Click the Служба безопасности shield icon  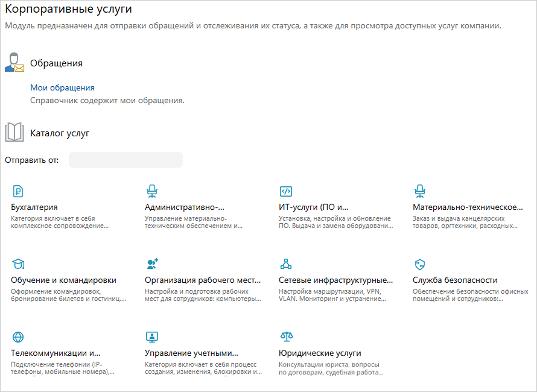coord(420,264)
